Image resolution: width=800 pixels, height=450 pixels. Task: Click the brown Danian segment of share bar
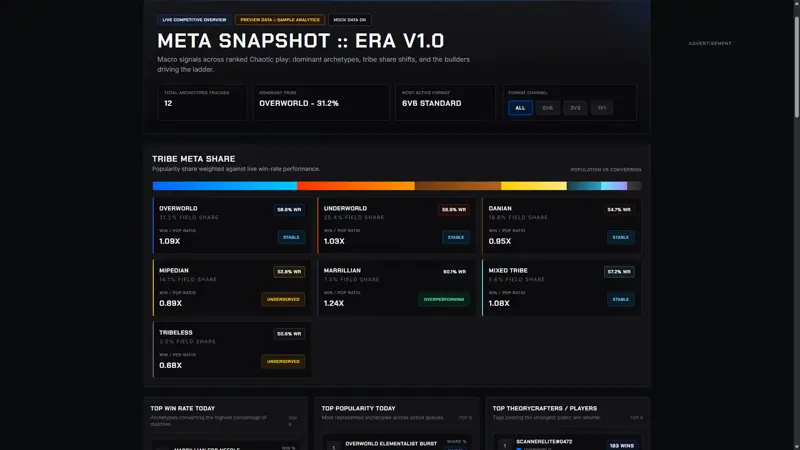[458, 186]
